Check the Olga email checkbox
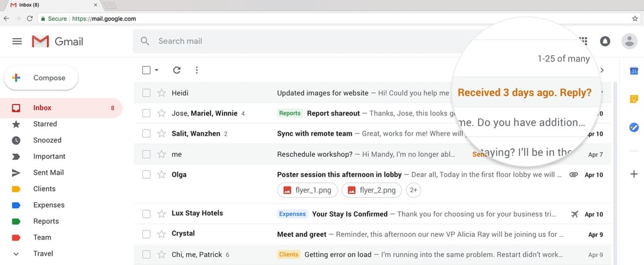This screenshot has width=644, height=265. 146,175
